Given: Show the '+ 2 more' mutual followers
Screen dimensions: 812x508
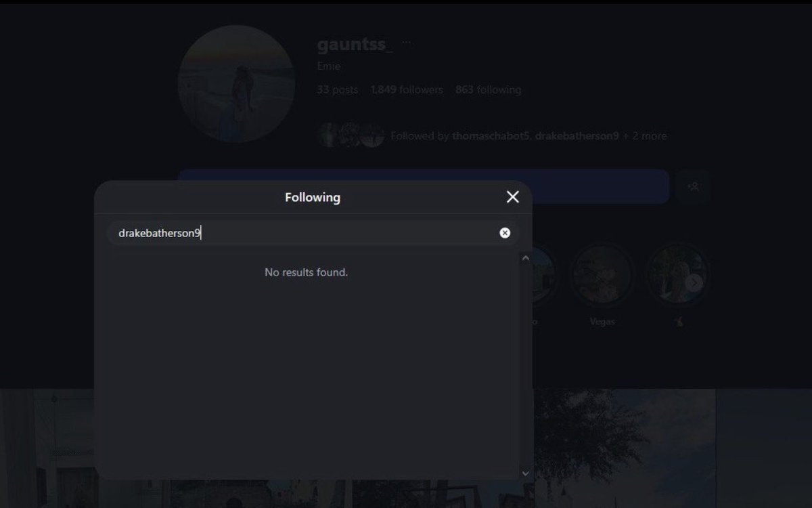Looking at the screenshot, I should 645,136.
